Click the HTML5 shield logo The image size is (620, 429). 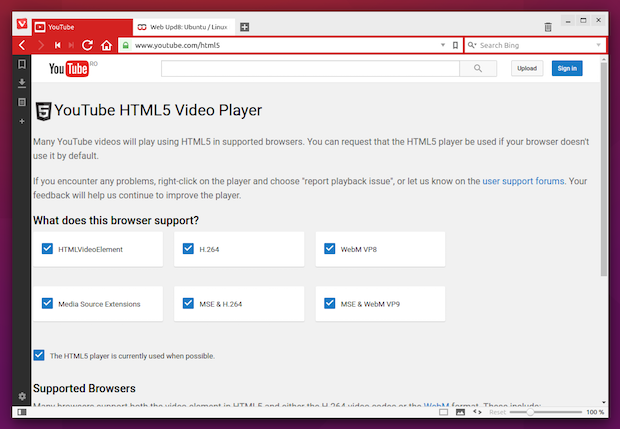point(43,111)
